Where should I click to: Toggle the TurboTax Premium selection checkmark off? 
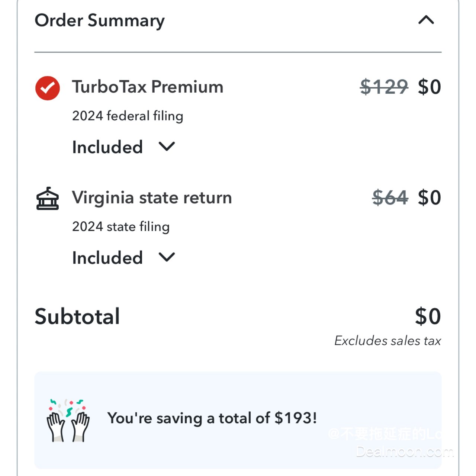[47, 87]
